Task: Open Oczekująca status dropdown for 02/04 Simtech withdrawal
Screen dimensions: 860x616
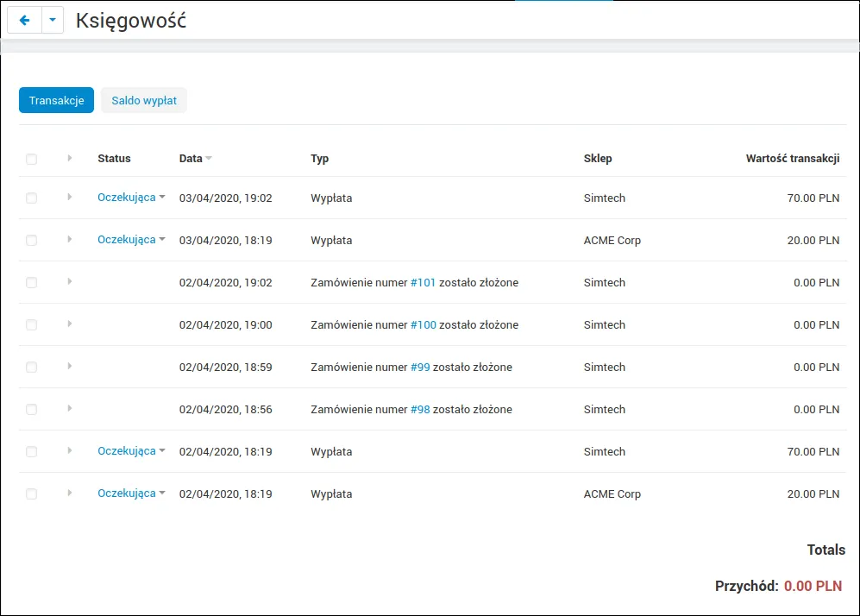Action: [x=131, y=451]
